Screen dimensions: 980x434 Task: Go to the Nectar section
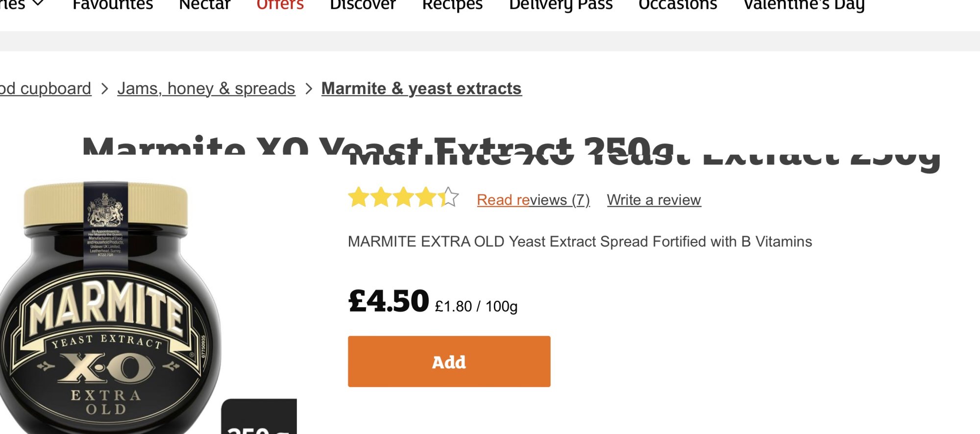pyautogui.click(x=205, y=5)
